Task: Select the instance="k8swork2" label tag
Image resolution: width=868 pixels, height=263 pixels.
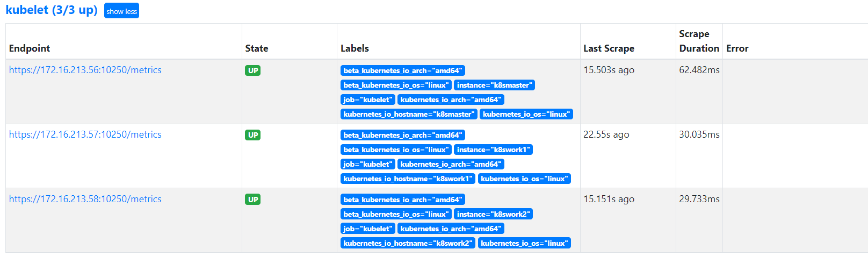Action: (493, 214)
